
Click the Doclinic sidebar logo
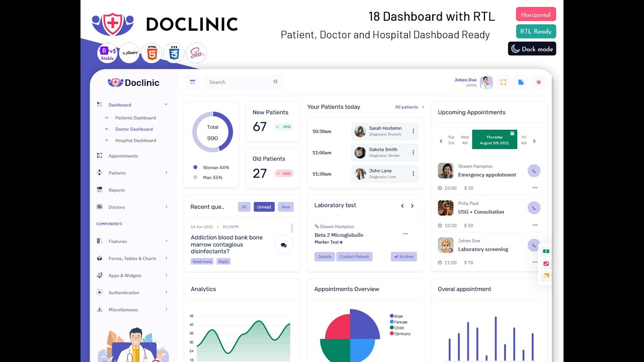pos(133,82)
